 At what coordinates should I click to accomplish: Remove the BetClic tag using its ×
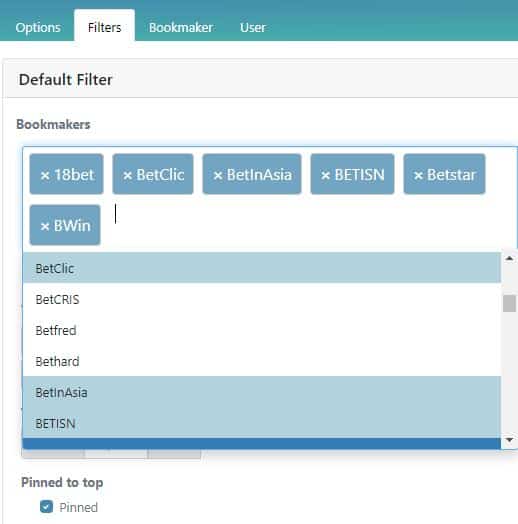click(x=127, y=175)
